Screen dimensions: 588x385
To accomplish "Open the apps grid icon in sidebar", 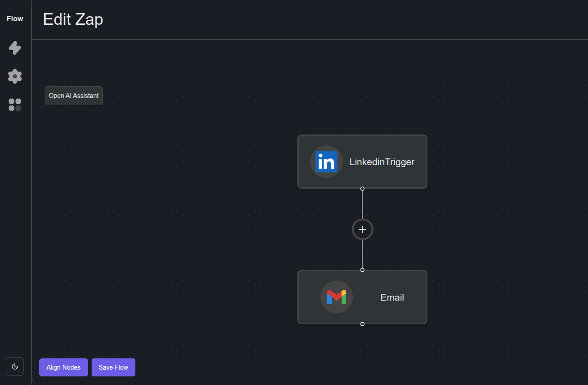I will click(x=15, y=105).
